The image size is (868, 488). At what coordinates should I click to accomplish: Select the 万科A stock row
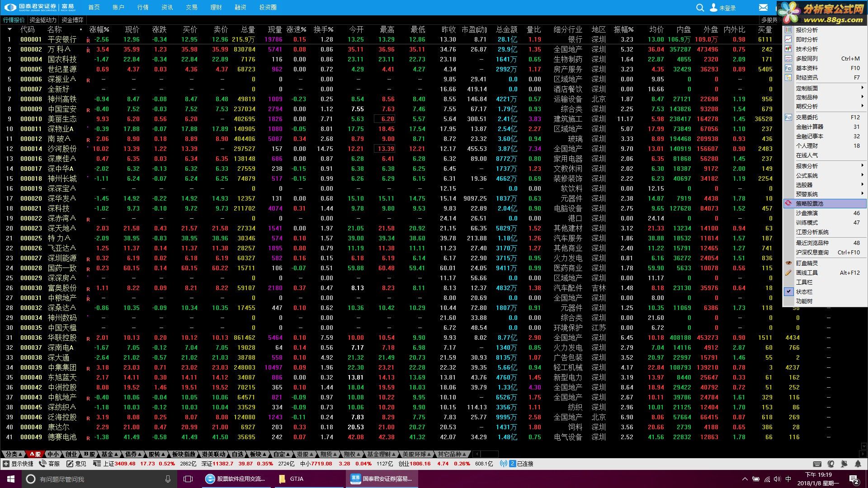(x=391, y=49)
